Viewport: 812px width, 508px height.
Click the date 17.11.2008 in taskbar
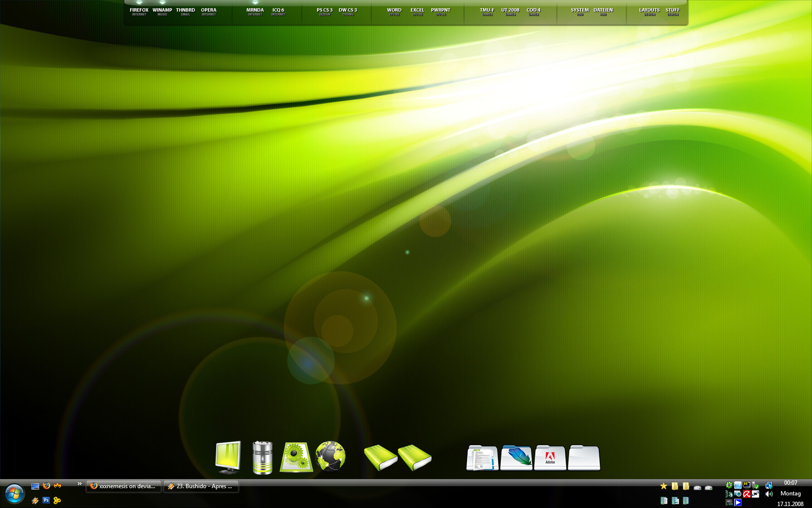(x=790, y=504)
